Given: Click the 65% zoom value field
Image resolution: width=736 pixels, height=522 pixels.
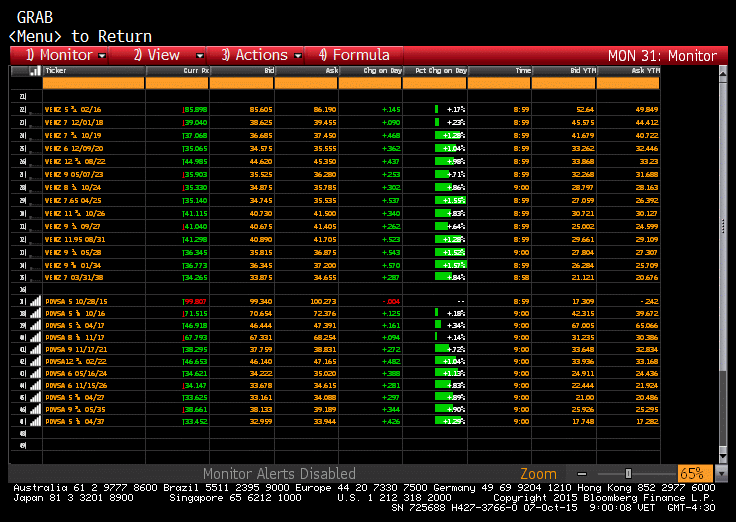Looking at the screenshot, I should pyautogui.click(x=695, y=474).
